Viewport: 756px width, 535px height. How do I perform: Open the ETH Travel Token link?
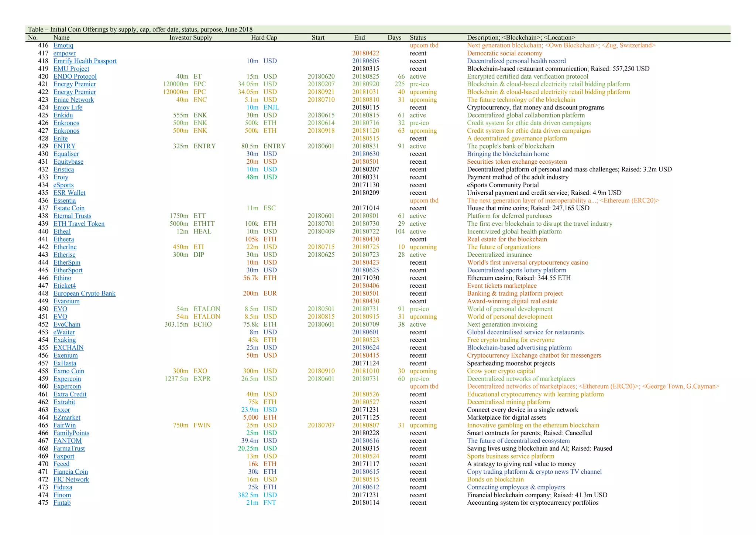pos(79,224)
